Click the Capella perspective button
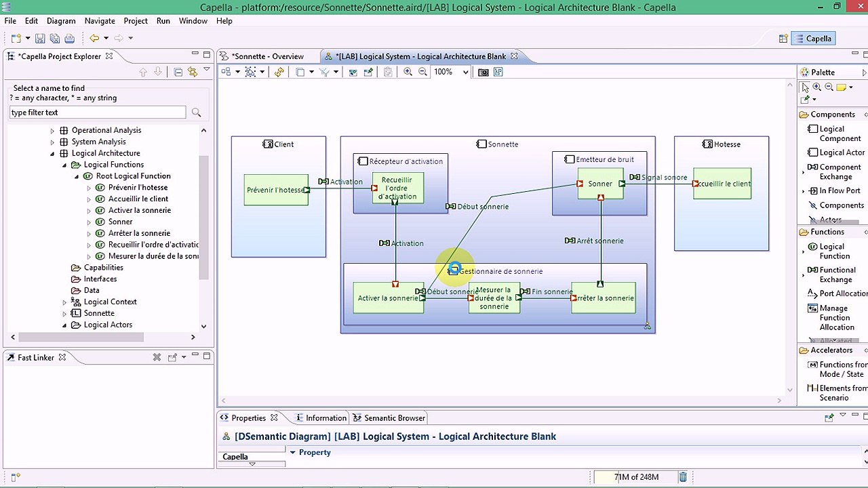Viewport: 868px width, 488px height. pyautogui.click(x=812, y=39)
